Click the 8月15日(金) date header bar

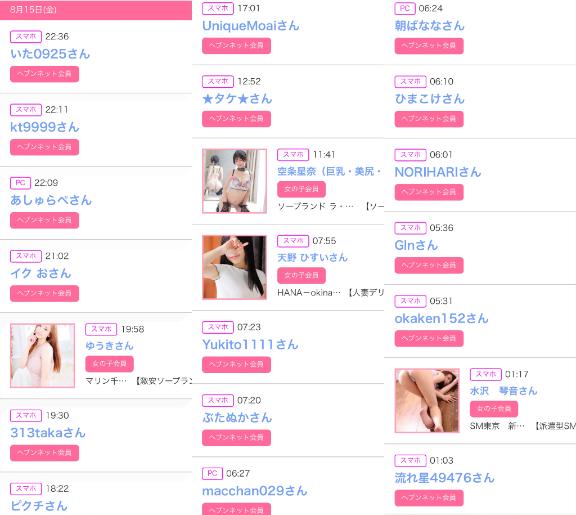point(96,10)
